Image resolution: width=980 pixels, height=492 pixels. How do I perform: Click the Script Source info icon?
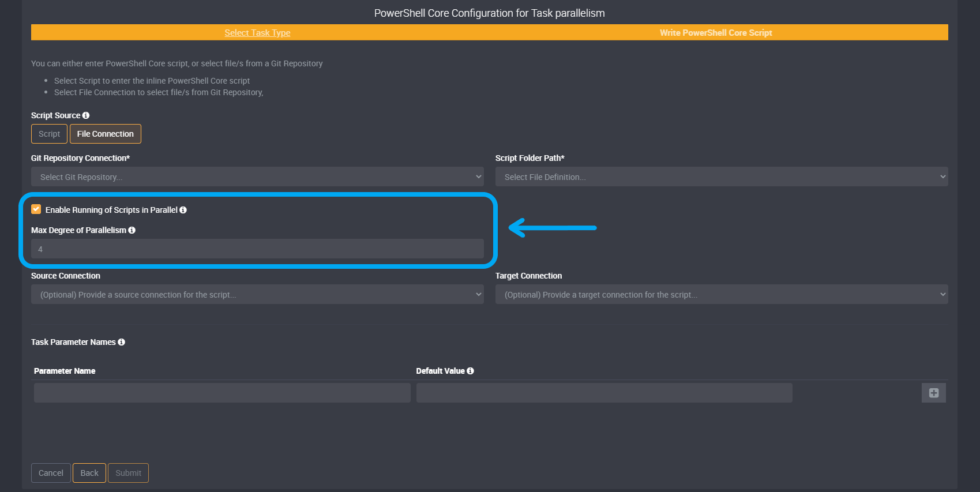point(86,115)
